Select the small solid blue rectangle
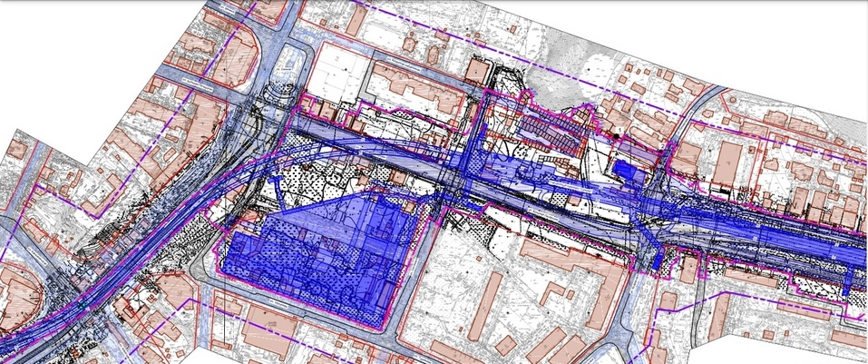Image resolution: width=868 pixels, height=364 pixels. 625,169
